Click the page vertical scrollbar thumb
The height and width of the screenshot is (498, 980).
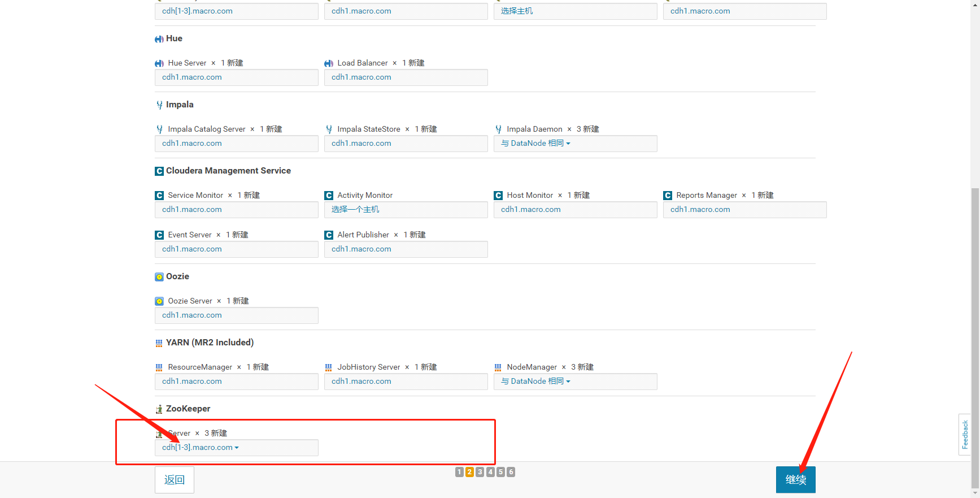pos(975,338)
